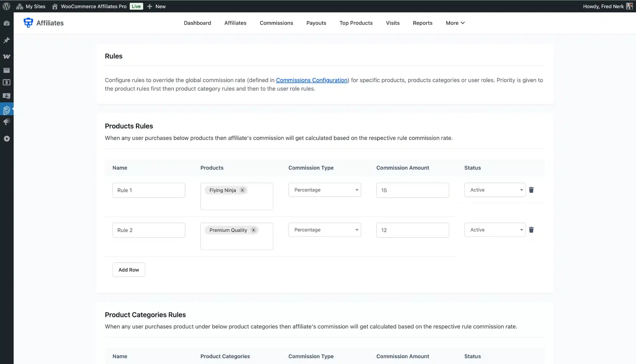This screenshot has width=636, height=364.
Task: Open the archive box Products icon
Action: click(x=7, y=70)
